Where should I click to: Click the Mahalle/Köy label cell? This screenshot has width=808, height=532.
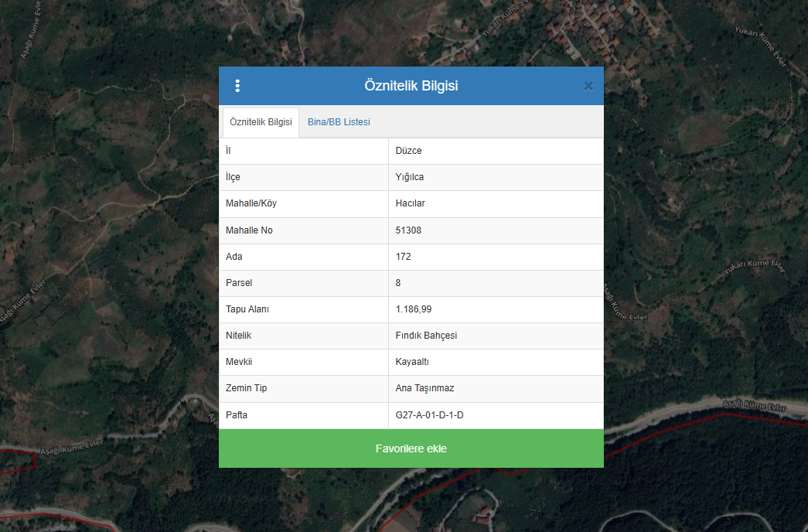(x=251, y=203)
